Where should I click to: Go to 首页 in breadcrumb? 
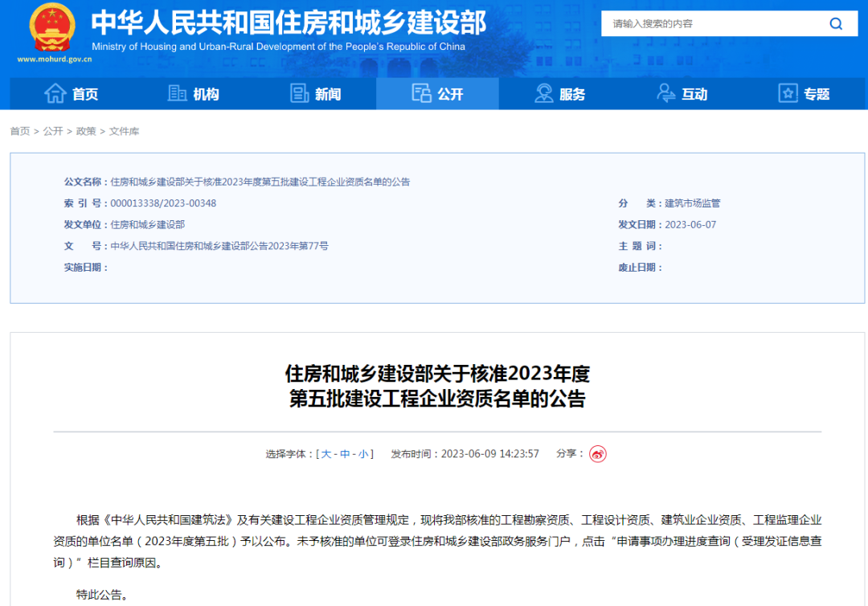(x=20, y=131)
